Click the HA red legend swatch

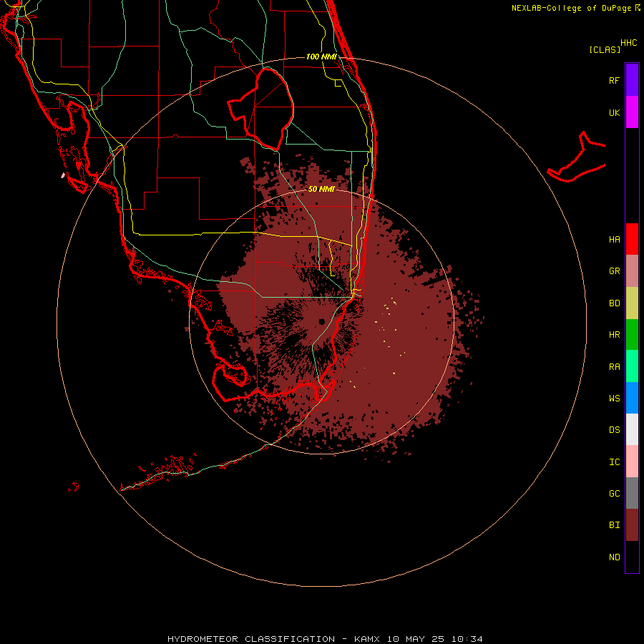pyautogui.click(x=632, y=239)
